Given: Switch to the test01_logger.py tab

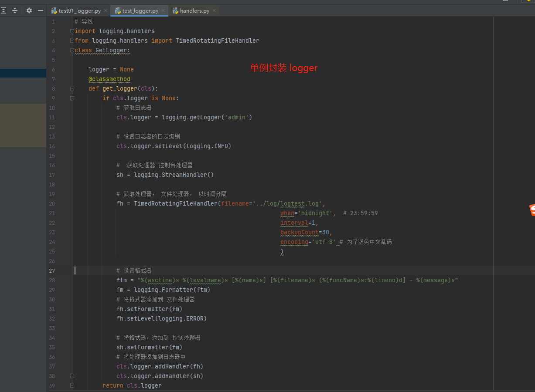Looking at the screenshot, I should click(x=79, y=11).
